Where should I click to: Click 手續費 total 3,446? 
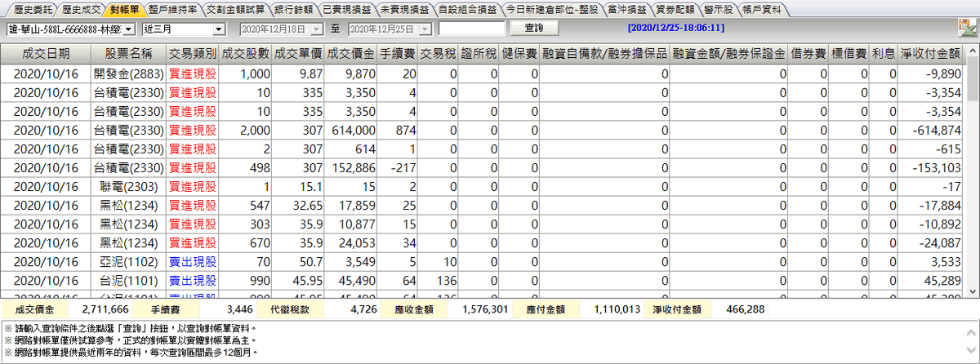pos(241,310)
